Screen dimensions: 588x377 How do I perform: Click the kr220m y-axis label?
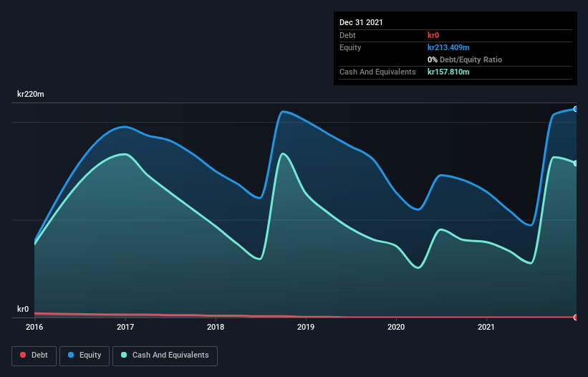tap(30, 94)
